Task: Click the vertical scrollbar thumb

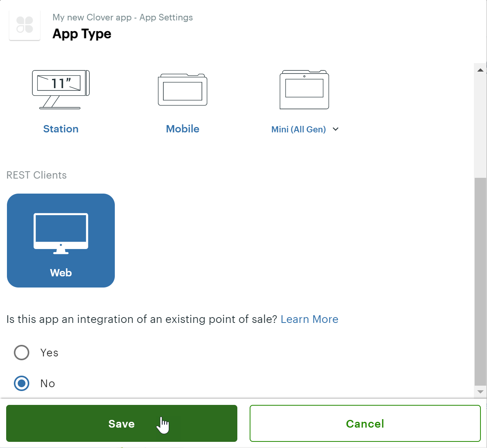Action: click(480, 281)
